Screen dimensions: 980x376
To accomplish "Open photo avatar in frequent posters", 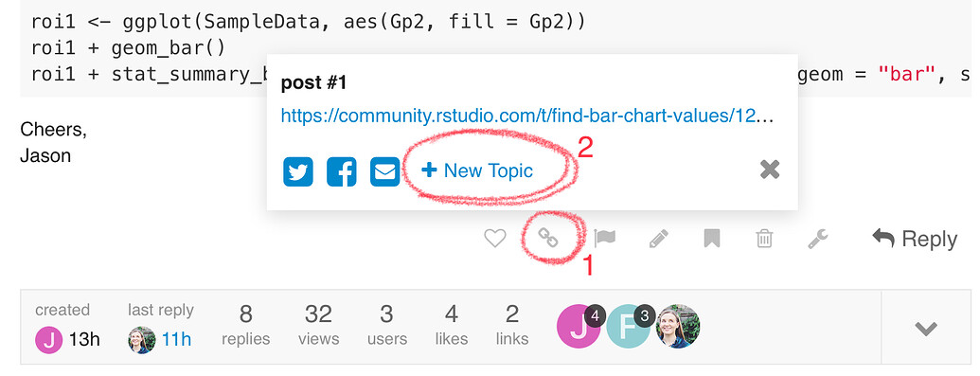I will tap(678, 326).
